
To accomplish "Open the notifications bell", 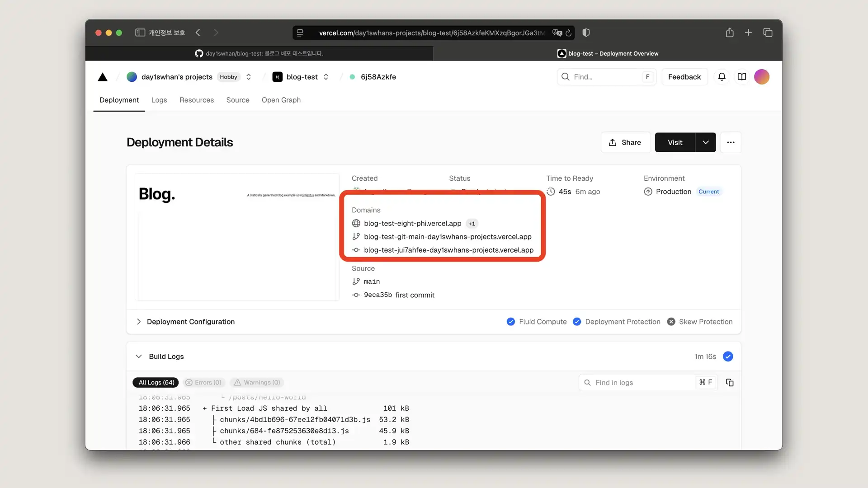I will 722,77.
